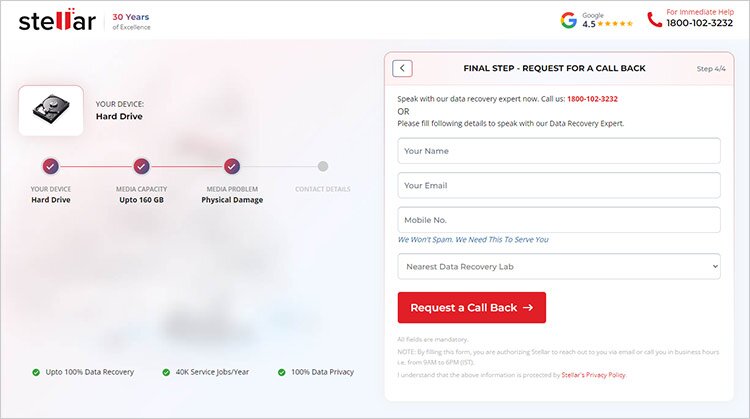The height and width of the screenshot is (419, 750).
Task: Click the Media Problem step checkmark
Action: [x=231, y=166]
